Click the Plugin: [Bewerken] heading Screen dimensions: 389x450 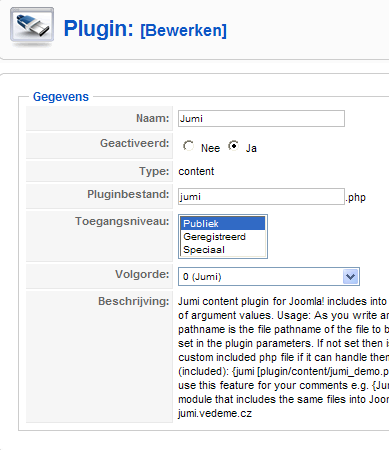(x=145, y=29)
